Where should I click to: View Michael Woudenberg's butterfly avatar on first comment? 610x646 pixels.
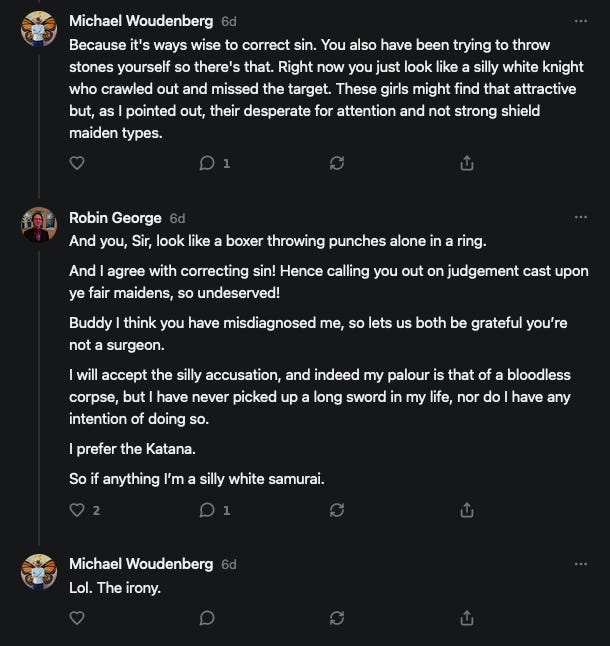(x=39, y=28)
